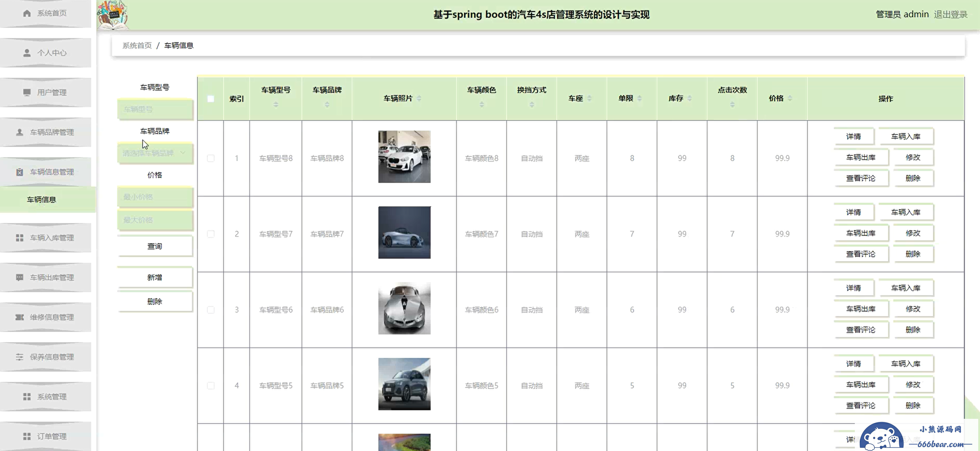Sort by 车辆型号 column arrows
Image resolution: width=980 pixels, height=451 pixels.
pos(276,104)
